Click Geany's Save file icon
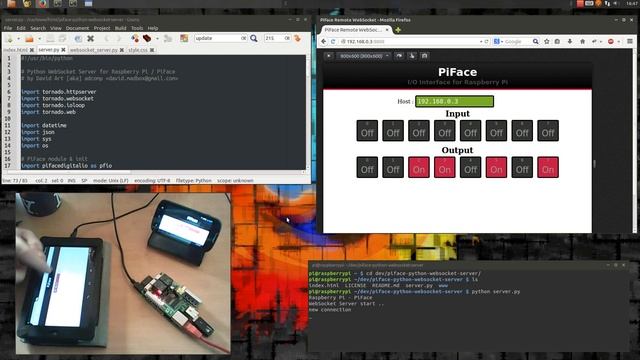 (50, 38)
